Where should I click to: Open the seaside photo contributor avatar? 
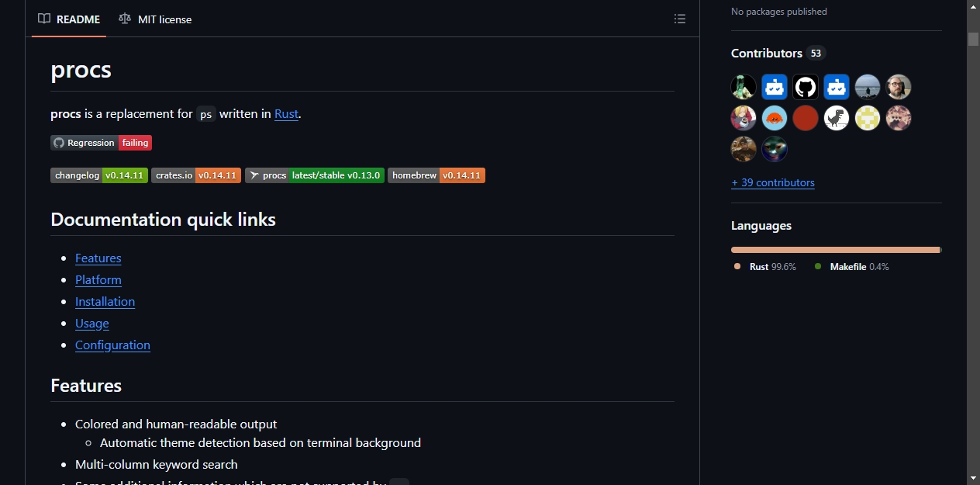pyautogui.click(x=868, y=87)
